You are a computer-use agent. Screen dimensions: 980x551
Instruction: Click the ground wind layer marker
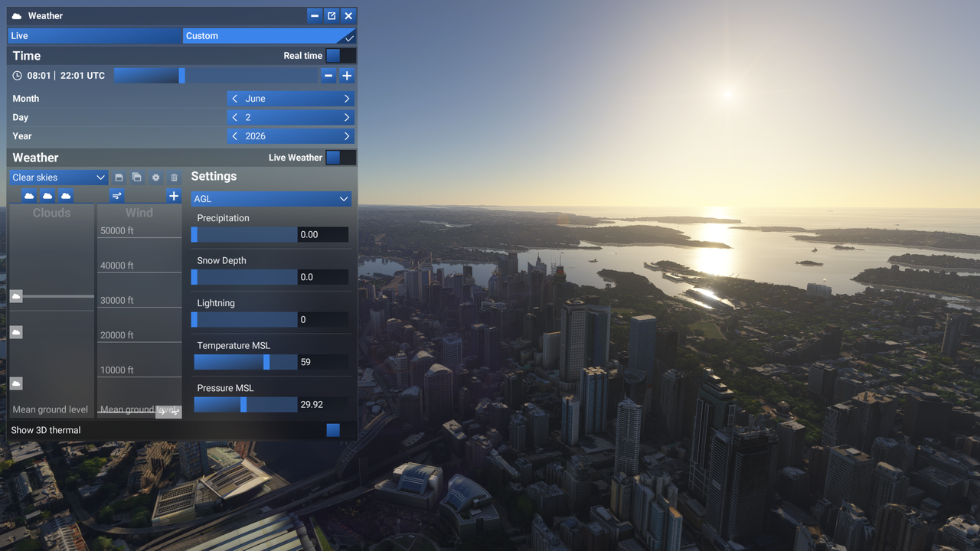(x=168, y=412)
